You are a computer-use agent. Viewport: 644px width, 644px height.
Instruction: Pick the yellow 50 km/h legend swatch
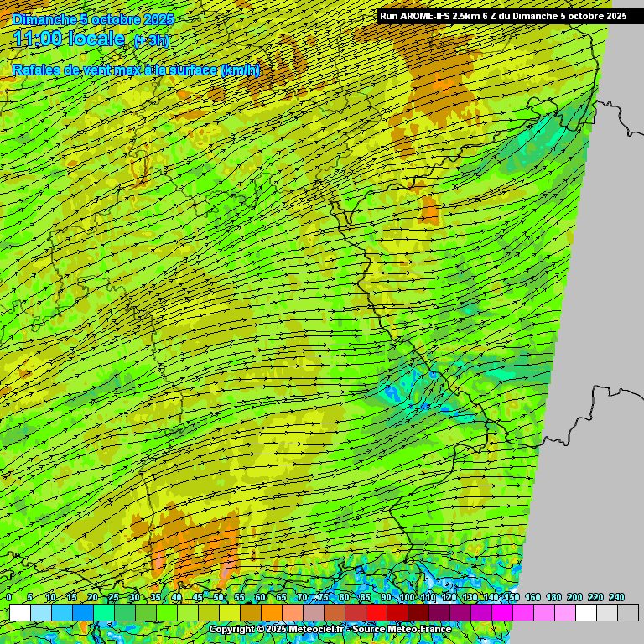point(230,613)
